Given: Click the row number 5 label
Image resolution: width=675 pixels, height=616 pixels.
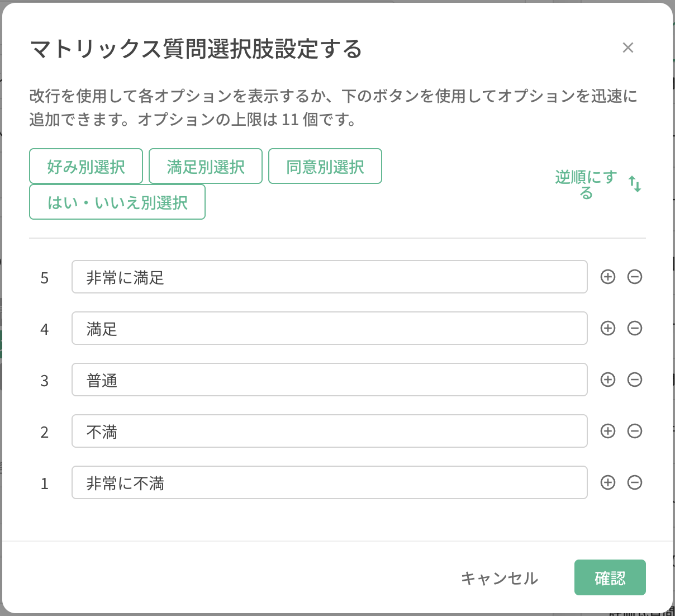Looking at the screenshot, I should pos(45,278).
